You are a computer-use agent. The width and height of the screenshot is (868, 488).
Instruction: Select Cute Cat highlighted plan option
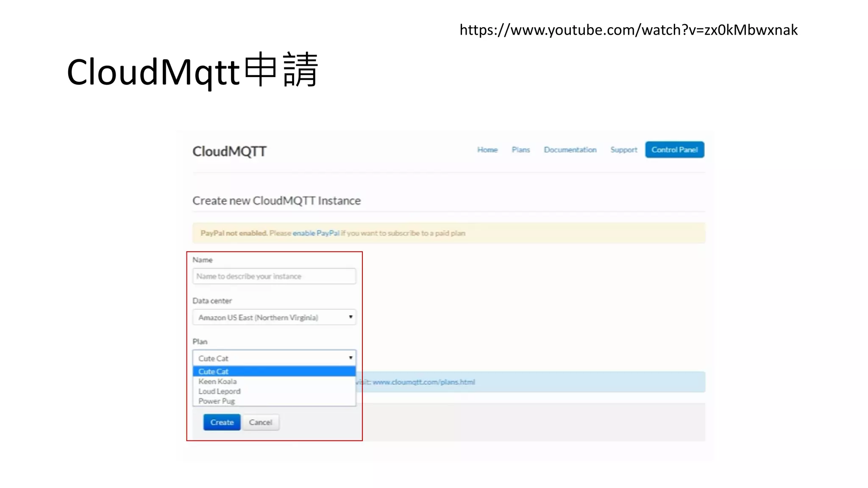tap(274, 372)
